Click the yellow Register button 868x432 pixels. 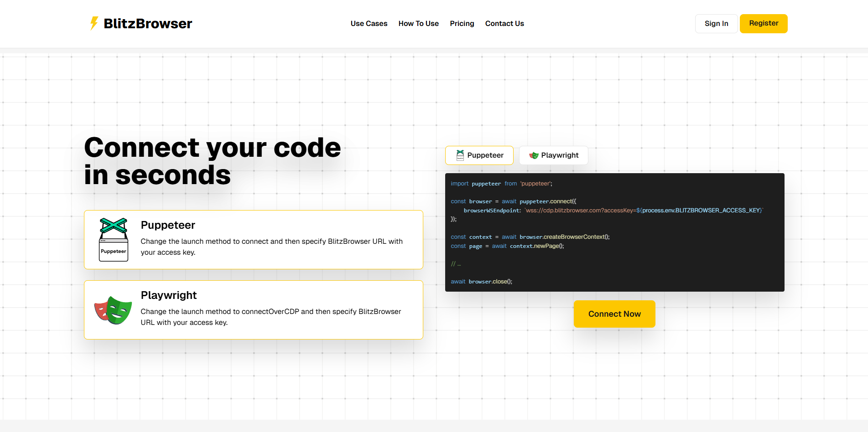(x=764, y=24)
